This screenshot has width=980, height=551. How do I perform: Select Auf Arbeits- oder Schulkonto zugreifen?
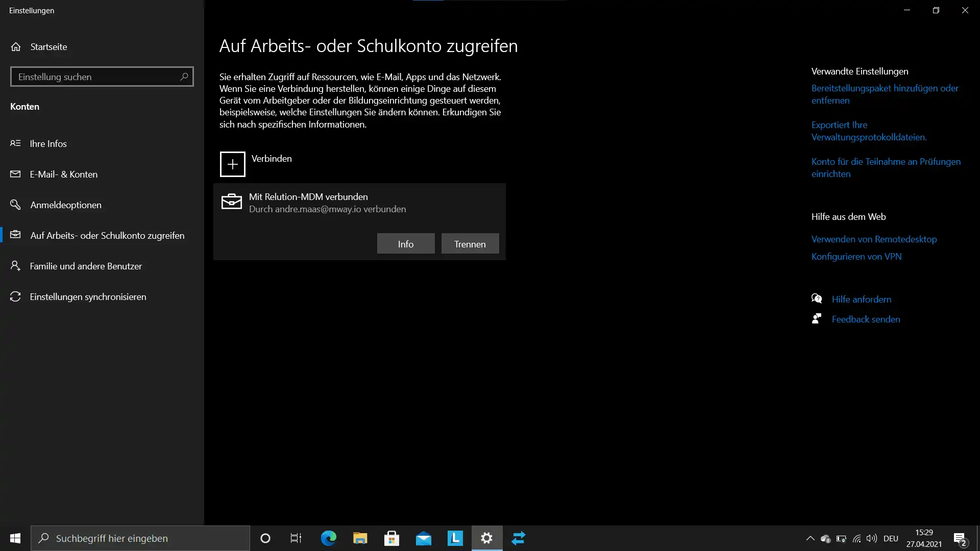click(102, 235)
